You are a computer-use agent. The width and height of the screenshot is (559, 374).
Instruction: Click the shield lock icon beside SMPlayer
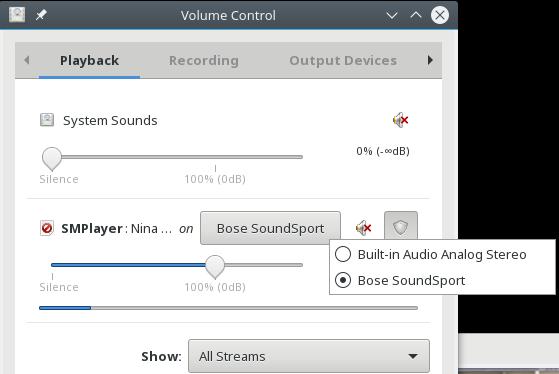[400, 227]
